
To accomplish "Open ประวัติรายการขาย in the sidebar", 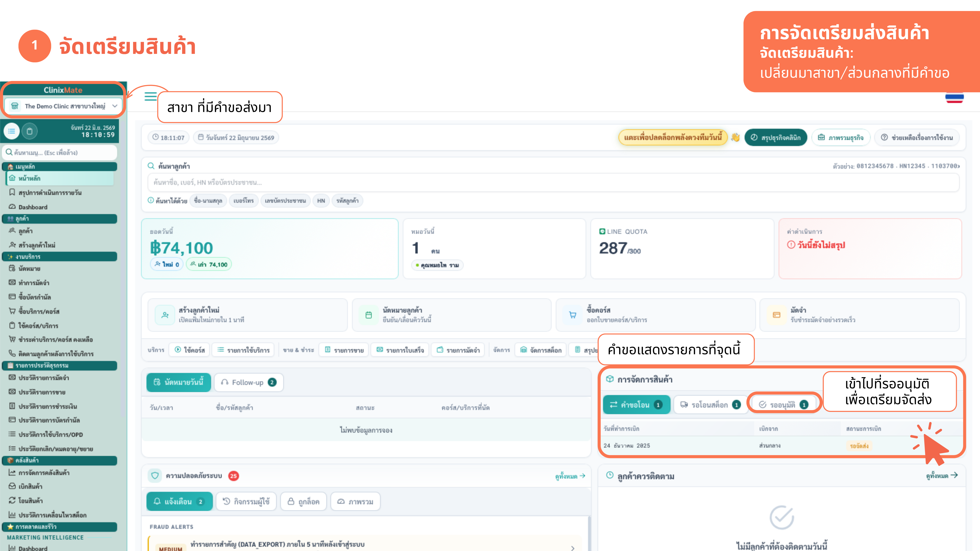I will click(x=37, y=392).
